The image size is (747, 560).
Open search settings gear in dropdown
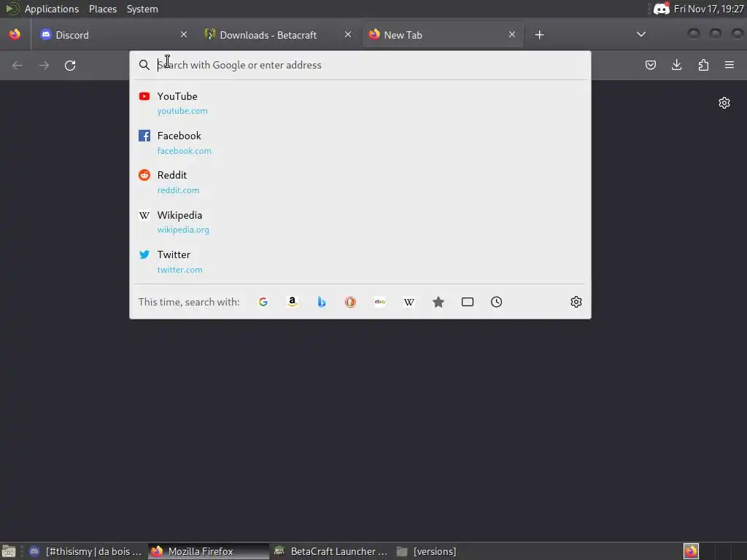pos(576,302)
